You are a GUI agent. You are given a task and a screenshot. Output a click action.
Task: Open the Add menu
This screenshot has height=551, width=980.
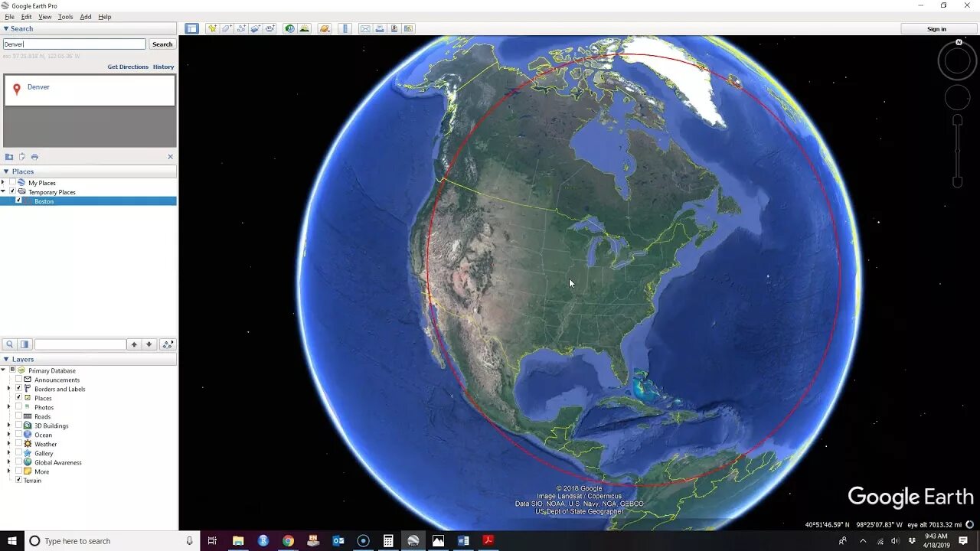(86, 17)
